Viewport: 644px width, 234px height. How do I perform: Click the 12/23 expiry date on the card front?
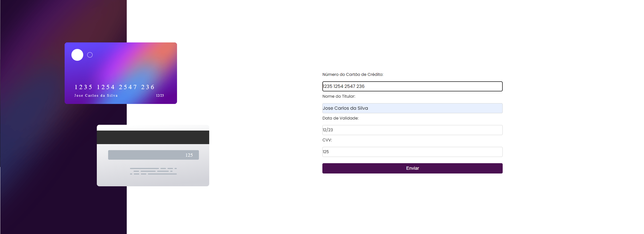[x=160, y=95]
